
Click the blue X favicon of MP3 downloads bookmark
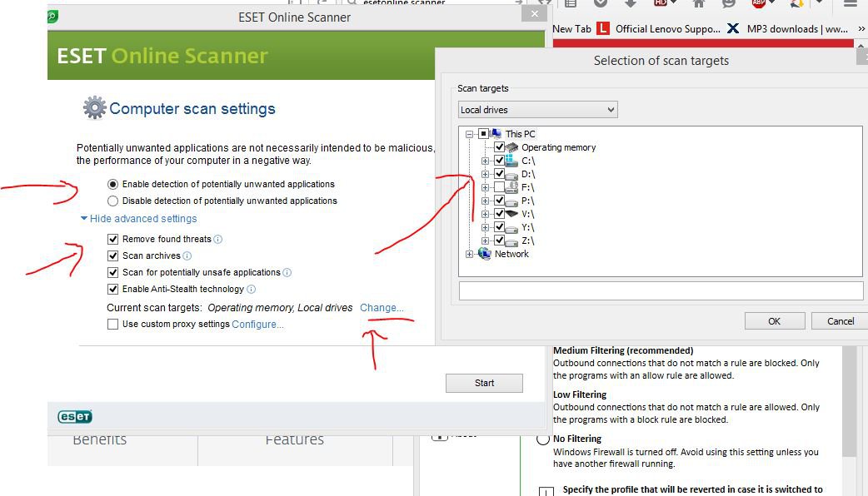point(733,28)
